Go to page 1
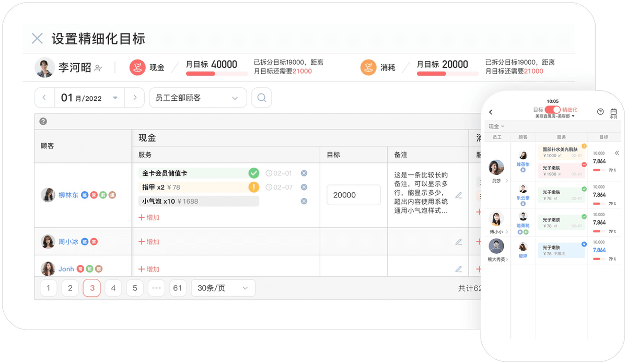The image size is (627, 364). (49, 288)
